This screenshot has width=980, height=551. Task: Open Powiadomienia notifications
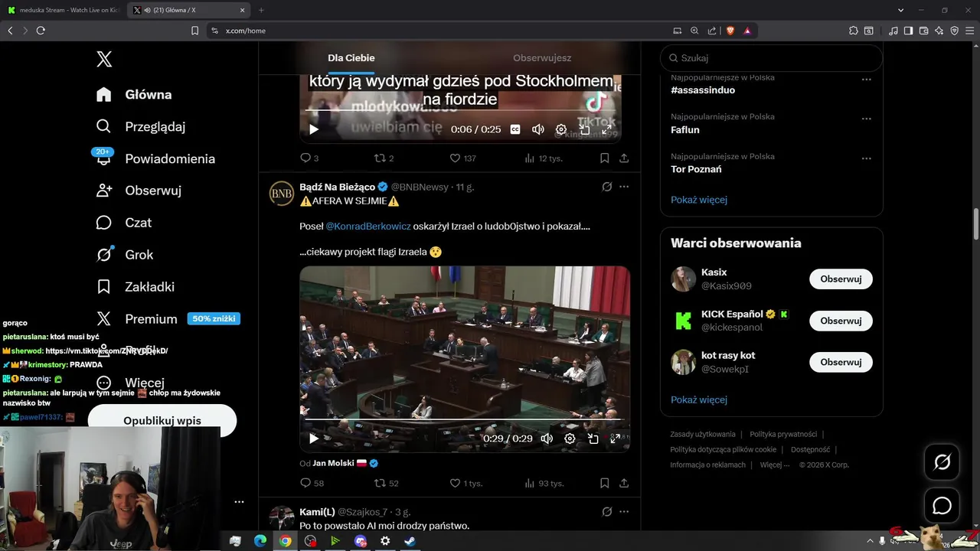click(155, 158)
